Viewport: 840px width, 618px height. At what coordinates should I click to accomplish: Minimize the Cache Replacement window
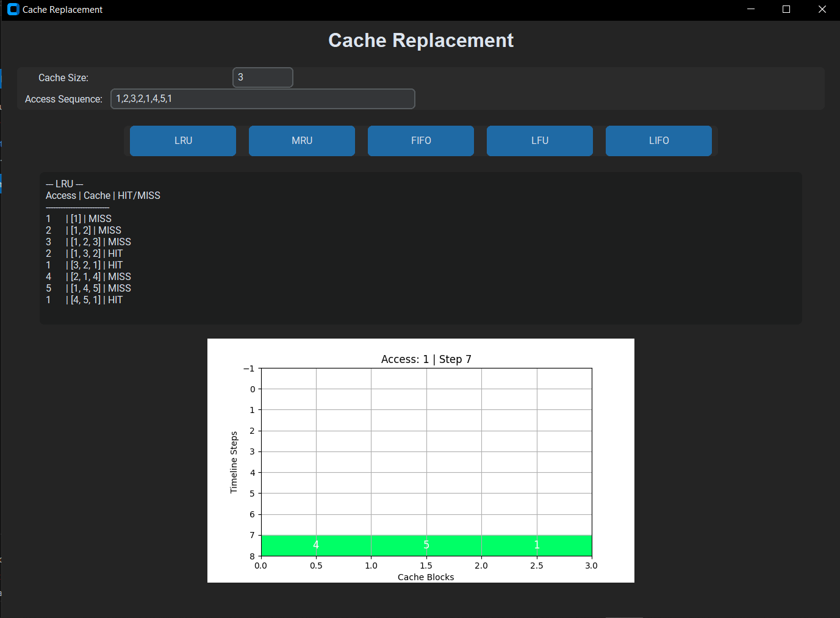click(751, 9)
